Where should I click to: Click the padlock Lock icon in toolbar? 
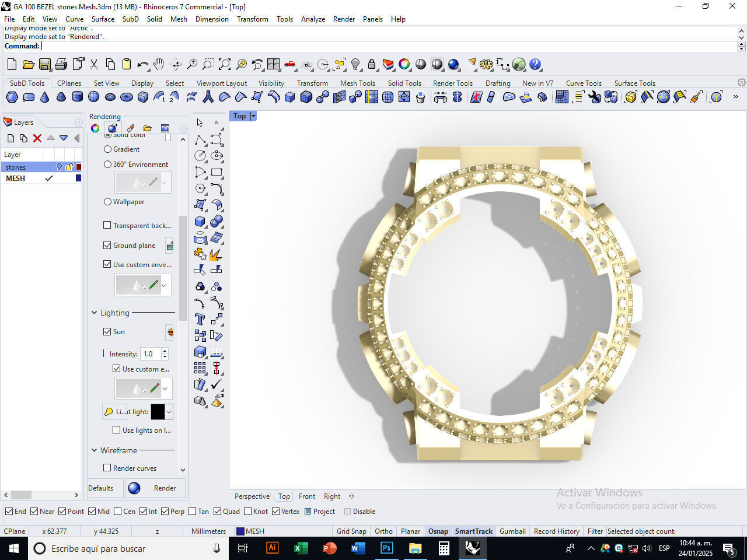(372, 65)
